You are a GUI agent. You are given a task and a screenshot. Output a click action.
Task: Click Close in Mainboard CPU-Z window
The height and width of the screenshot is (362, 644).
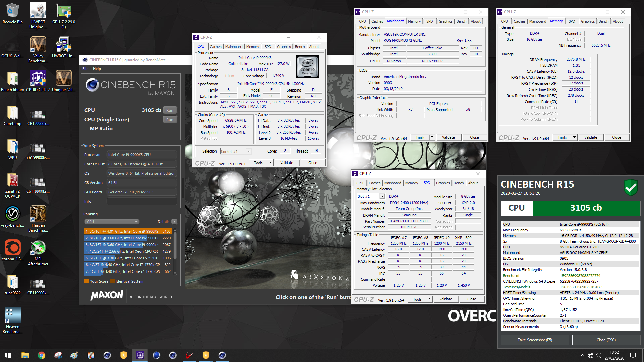coord(474,137)
